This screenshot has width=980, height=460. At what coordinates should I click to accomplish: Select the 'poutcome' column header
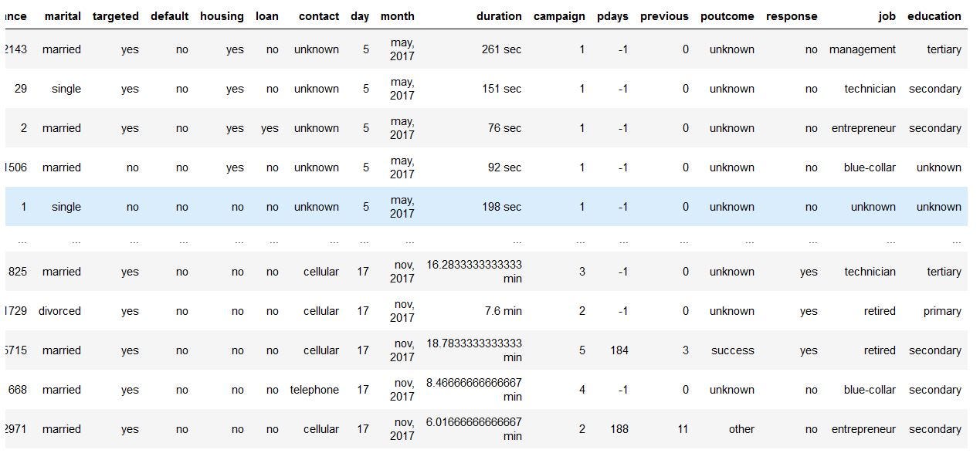tap(727, 16)
